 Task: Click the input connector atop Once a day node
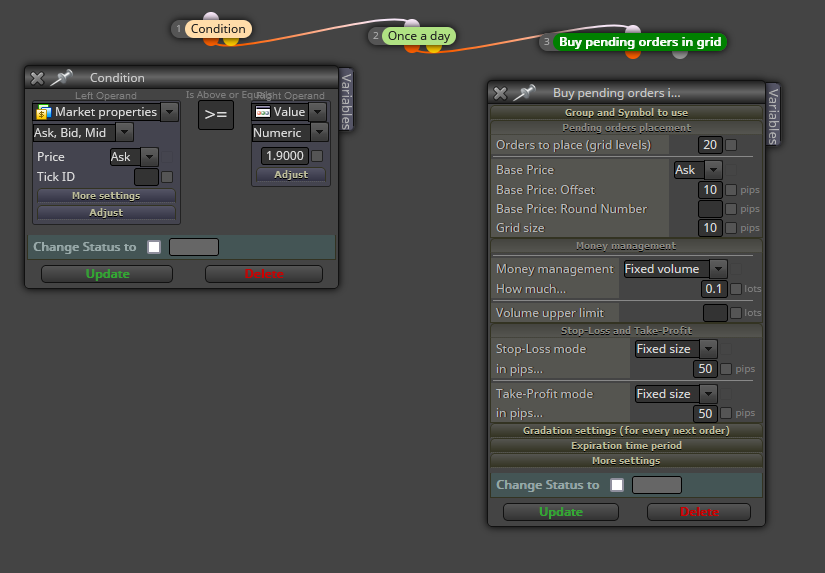pos(412,23)
